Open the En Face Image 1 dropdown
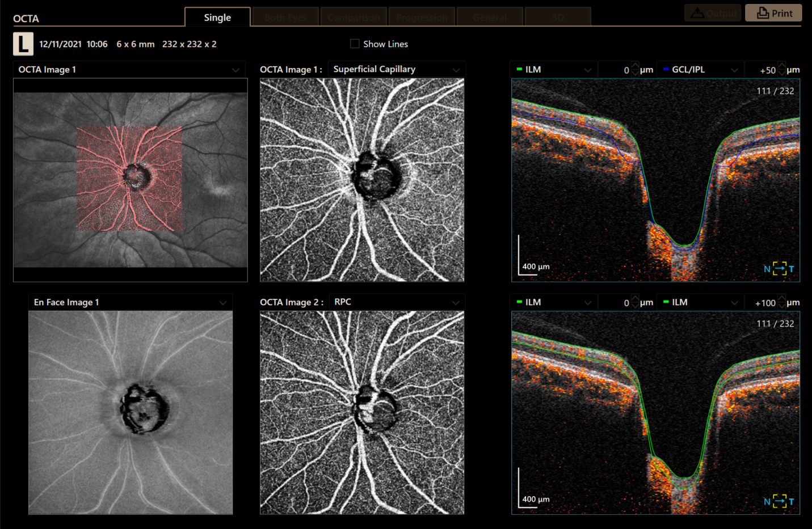 pos(130,302)
